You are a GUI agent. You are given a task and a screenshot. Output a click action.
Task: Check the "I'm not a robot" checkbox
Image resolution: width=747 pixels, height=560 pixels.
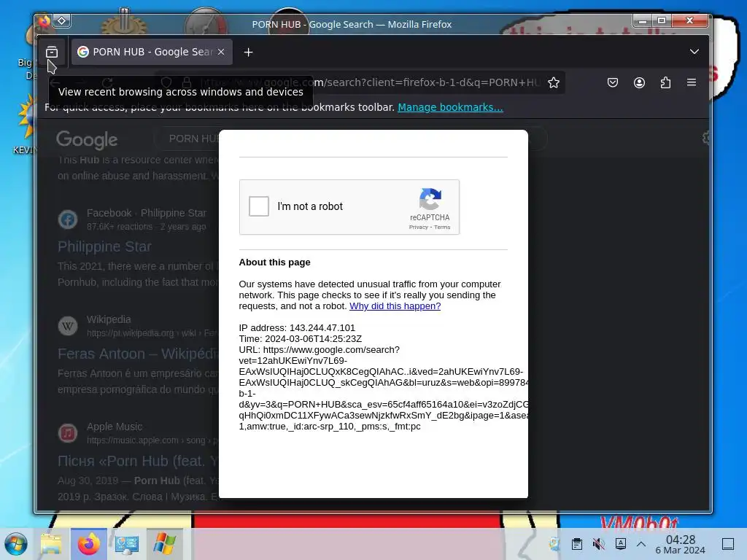[x=259, y=206]
